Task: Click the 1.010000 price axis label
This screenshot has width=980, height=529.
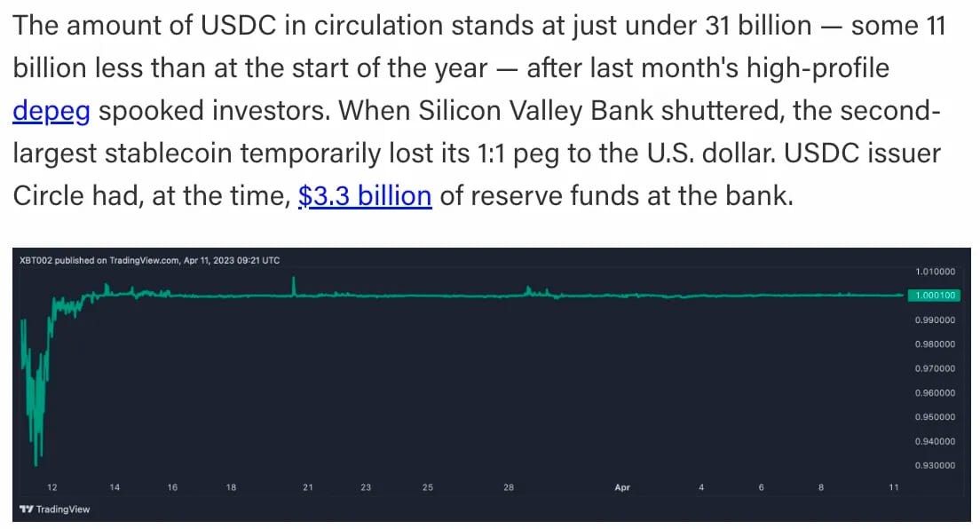Action: click(x=935, y=272)
